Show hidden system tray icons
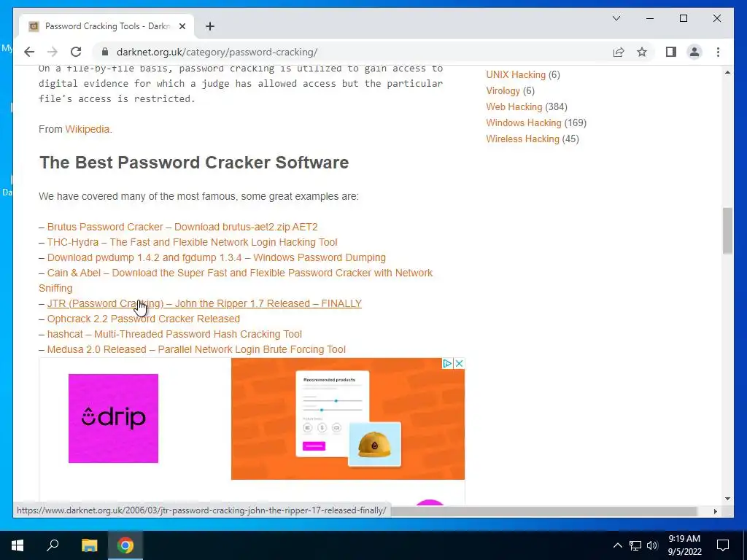747x560 pixels. click(x=617, y=545)
